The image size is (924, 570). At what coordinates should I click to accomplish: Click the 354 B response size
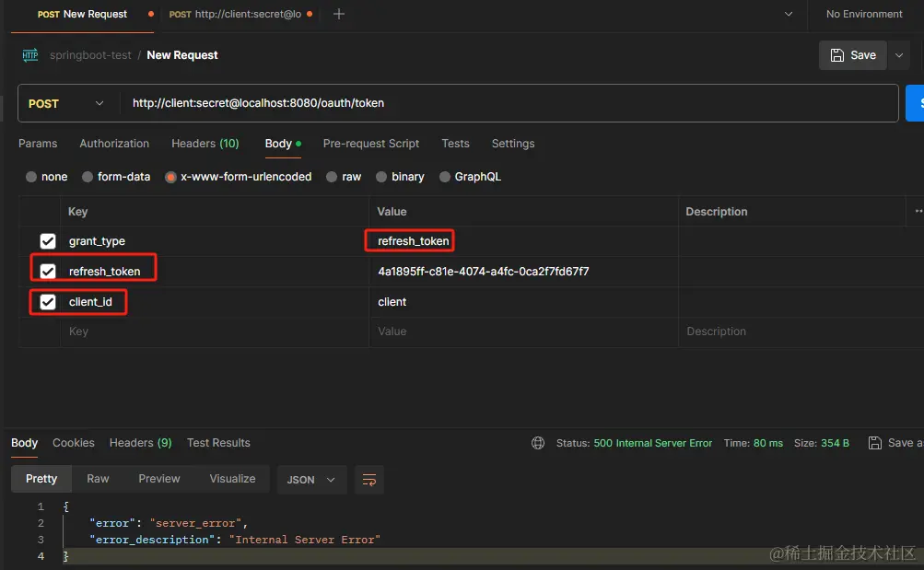835,443
